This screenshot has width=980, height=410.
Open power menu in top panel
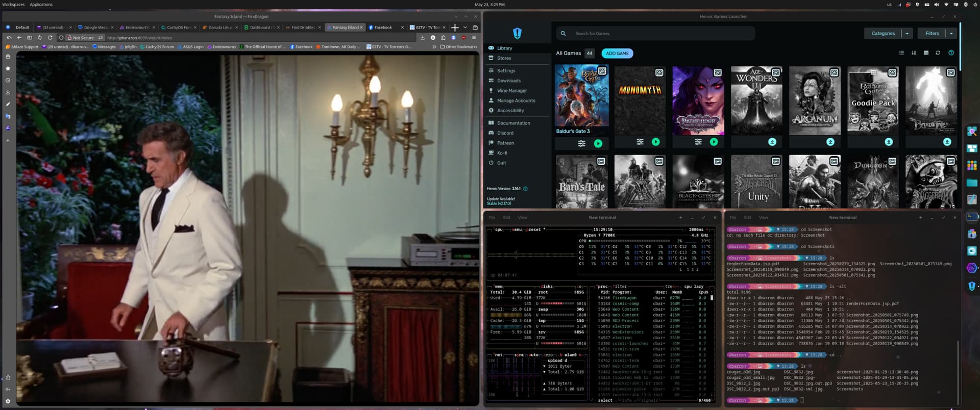(974, 5)
